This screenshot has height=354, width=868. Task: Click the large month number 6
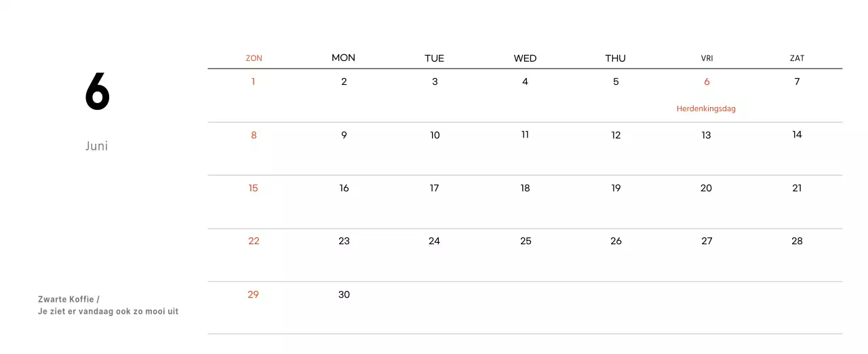point(97,92)
